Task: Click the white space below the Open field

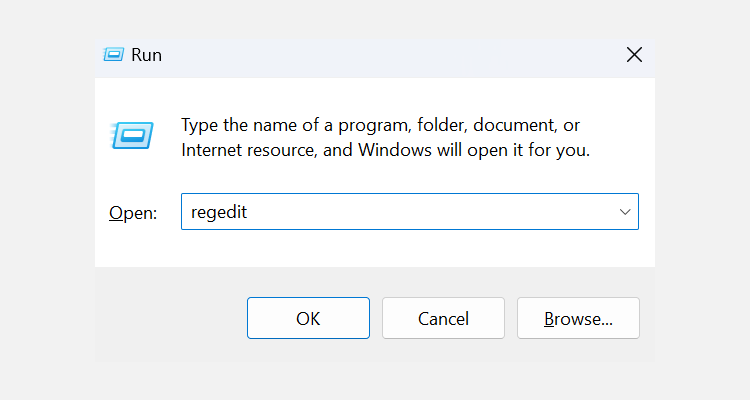Action: click(x=400, y=250)
